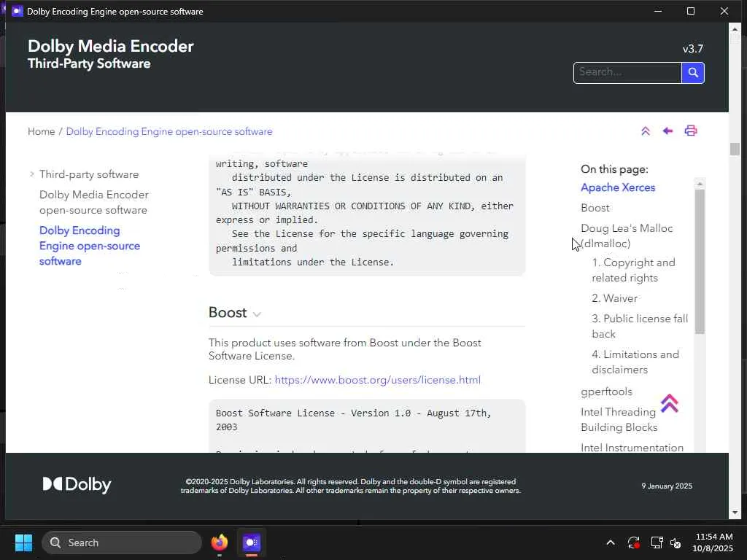Open the Windows Start menu
Image resolution: width=747 pixels, height=560 pixels.
23,542
